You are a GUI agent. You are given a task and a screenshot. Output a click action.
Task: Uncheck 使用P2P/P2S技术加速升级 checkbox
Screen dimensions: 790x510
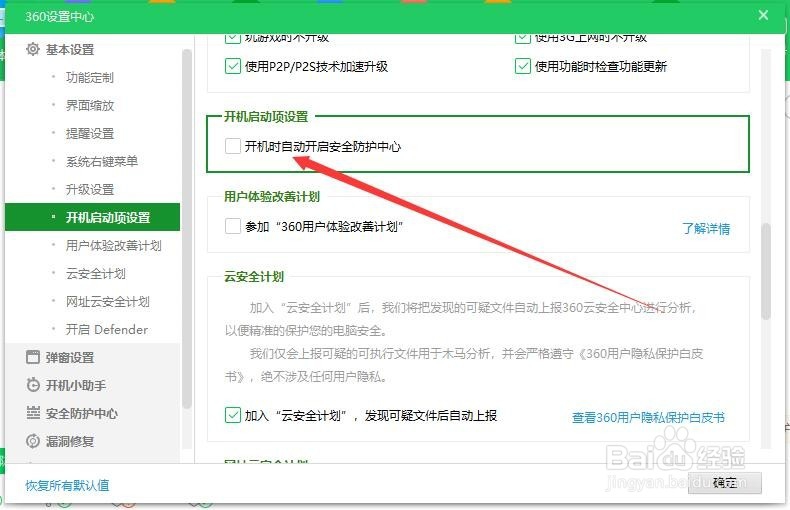[x=232, y=66]
